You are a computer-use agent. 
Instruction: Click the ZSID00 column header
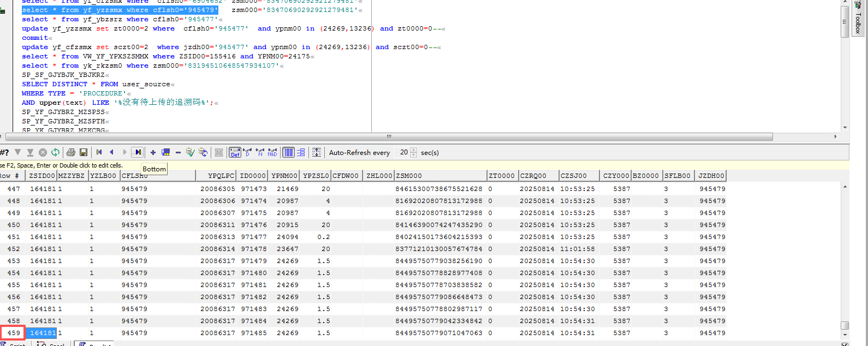coord(42,176)
